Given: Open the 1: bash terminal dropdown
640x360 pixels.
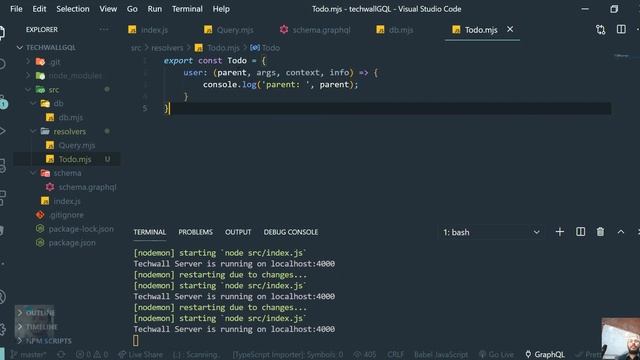Looking at the screenshot, I should 491,232.
